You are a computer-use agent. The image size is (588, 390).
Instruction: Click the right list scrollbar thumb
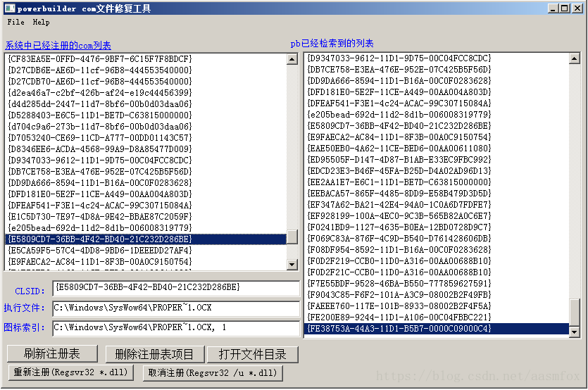pos(575,313)
